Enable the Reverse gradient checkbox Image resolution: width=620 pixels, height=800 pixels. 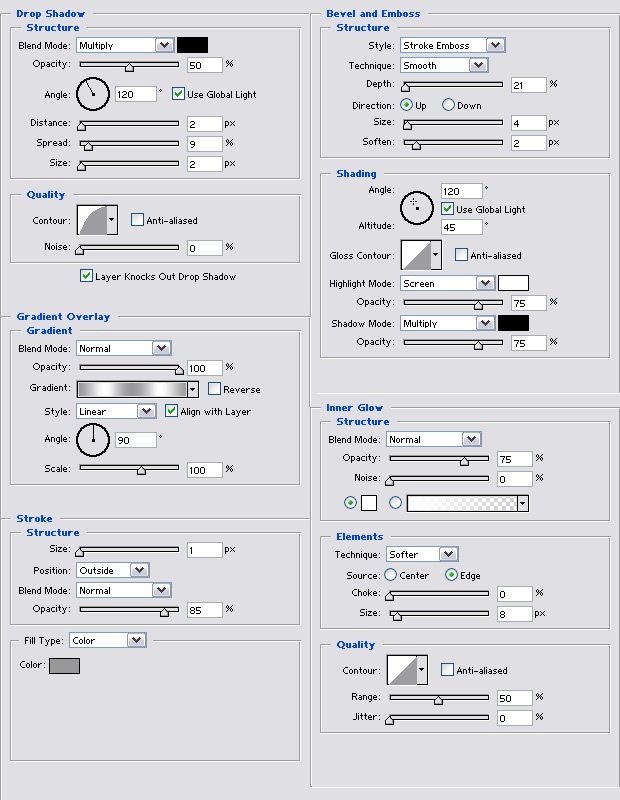[x=215, y=389]
